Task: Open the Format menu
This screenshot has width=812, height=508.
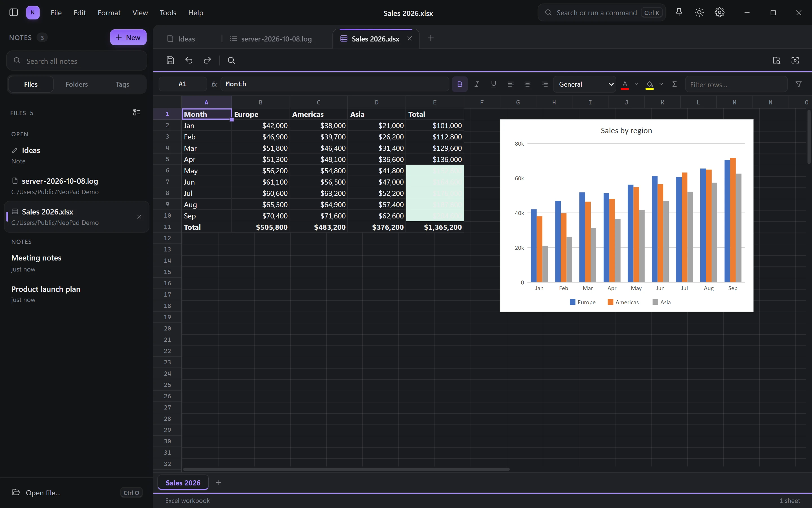Action: tap(109, 12)
